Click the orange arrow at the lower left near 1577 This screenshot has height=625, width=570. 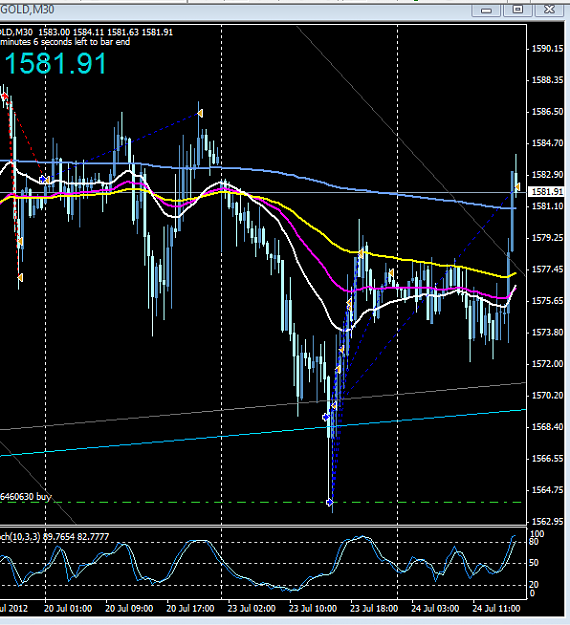20,277
